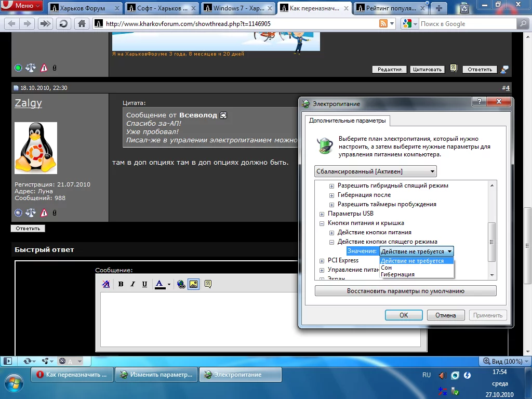This screenshot has height=399, width=532.
Task: Click the RSS feed icon in address bar
Action: click(x=383, y=23)
